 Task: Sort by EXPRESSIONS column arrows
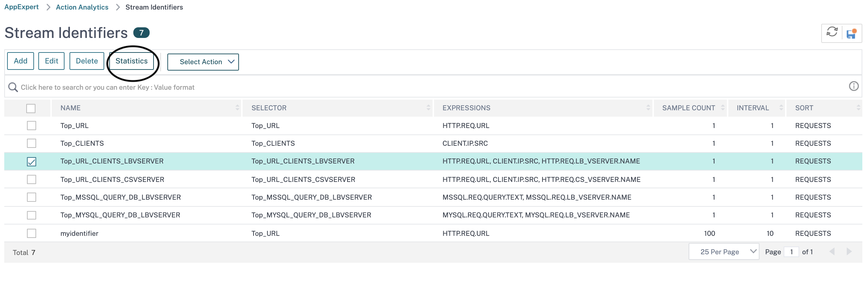click(x=648, y=108)
